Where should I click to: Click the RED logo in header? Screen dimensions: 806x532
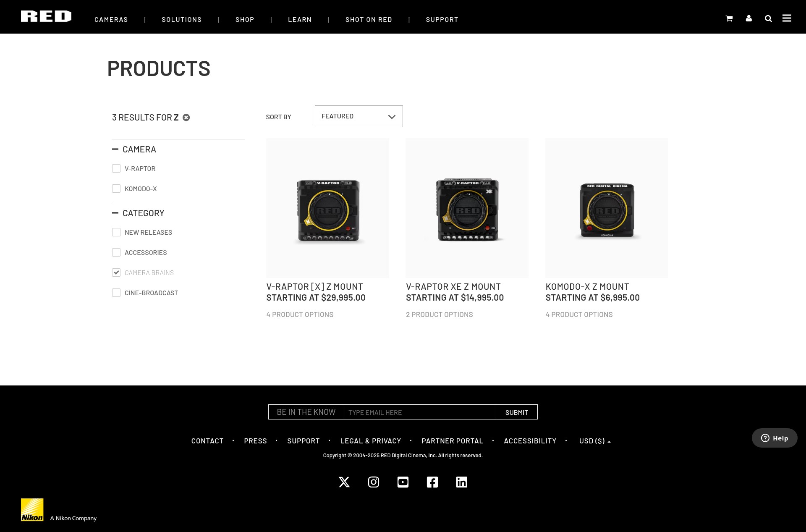tap(46, 16)
